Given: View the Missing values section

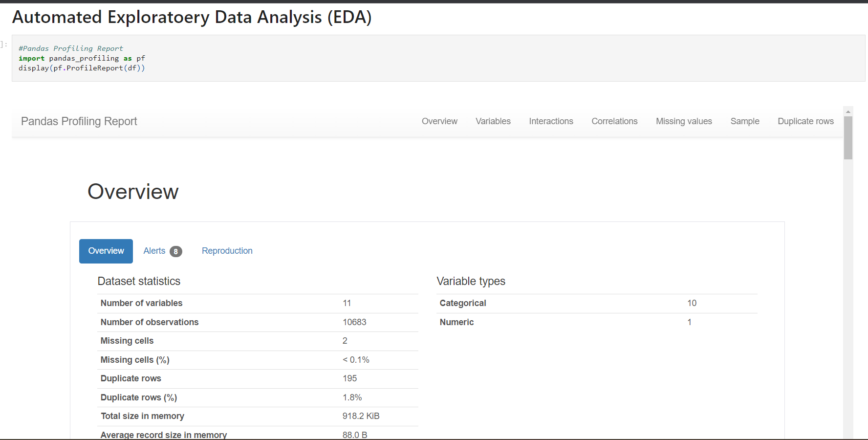Looking at the screenshot, I should 684,121.
